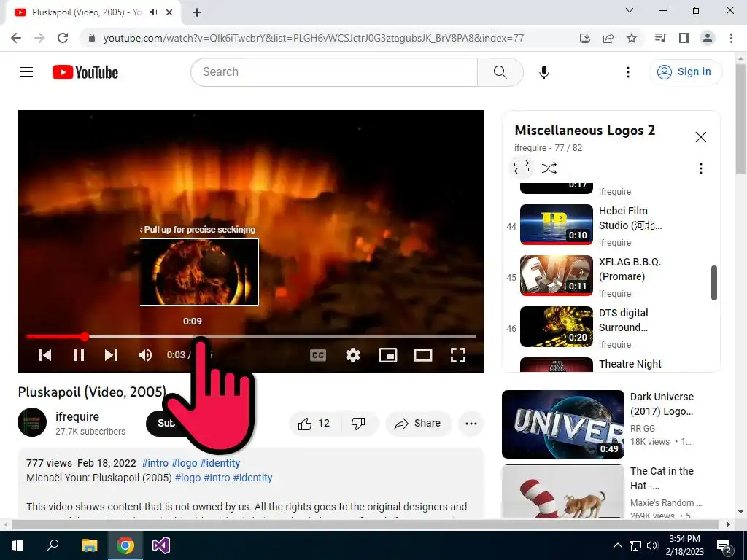Open a new browser tab

click(197, 12)
